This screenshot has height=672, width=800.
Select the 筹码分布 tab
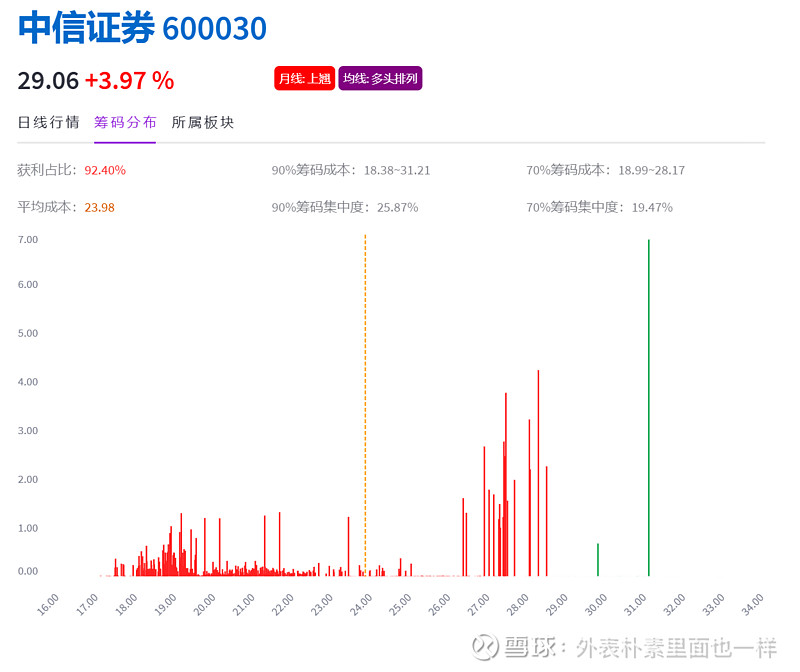coord(125,122)
